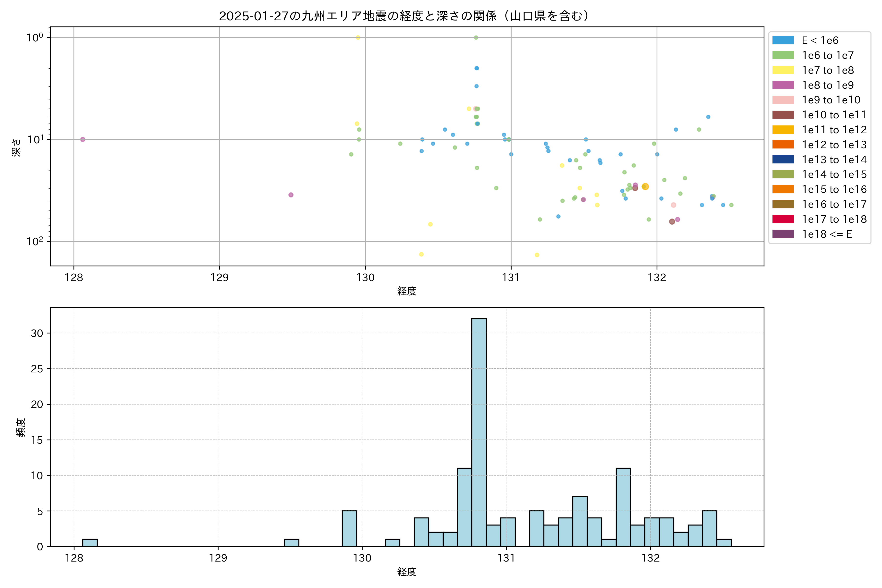This screenshot has height=588, width=882.
Task: Click the purple scatter point at depth 10 near 128
Action: coord(83,139)
